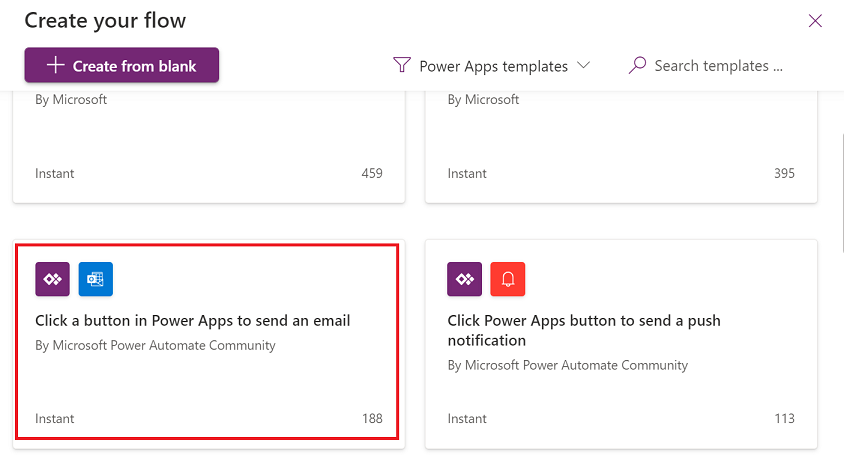
Task: Click the Power Apps icon on push notification template
Action: point(465,279)
